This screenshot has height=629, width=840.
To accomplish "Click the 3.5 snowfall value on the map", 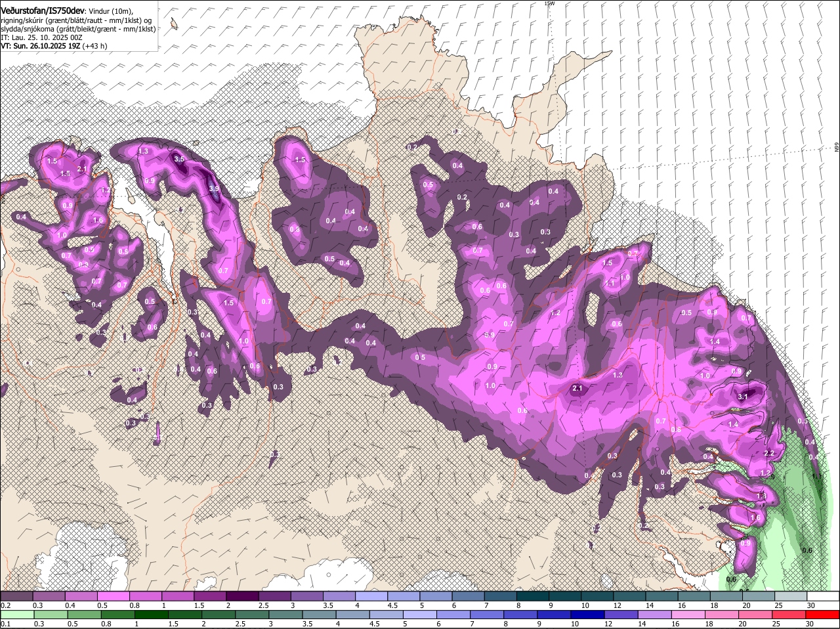I will tap(178, 159).
